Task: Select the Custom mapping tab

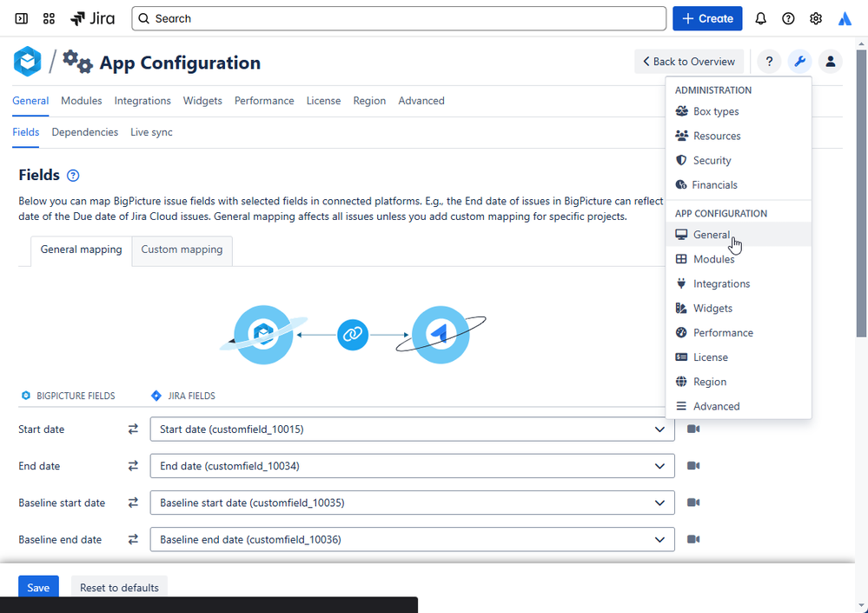Action: point(182,250)
